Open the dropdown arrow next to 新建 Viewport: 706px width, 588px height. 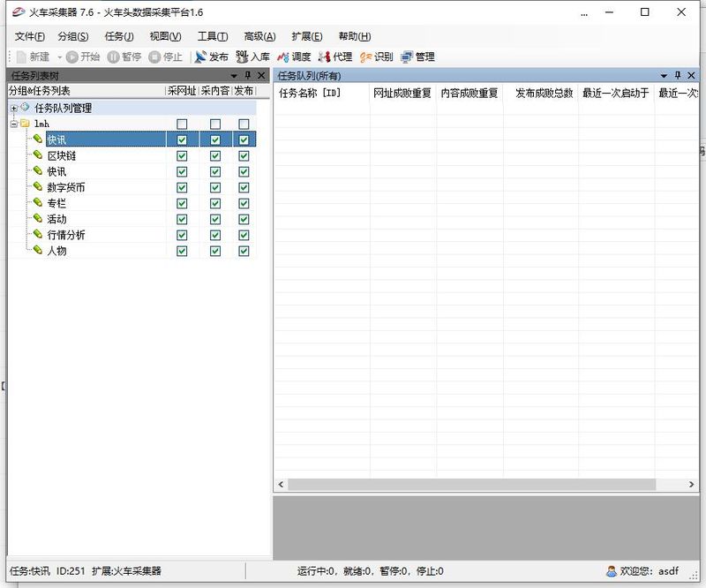[59, 57]
